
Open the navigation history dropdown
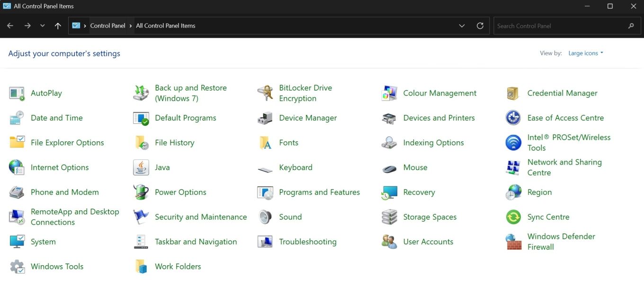click(42, 26)
